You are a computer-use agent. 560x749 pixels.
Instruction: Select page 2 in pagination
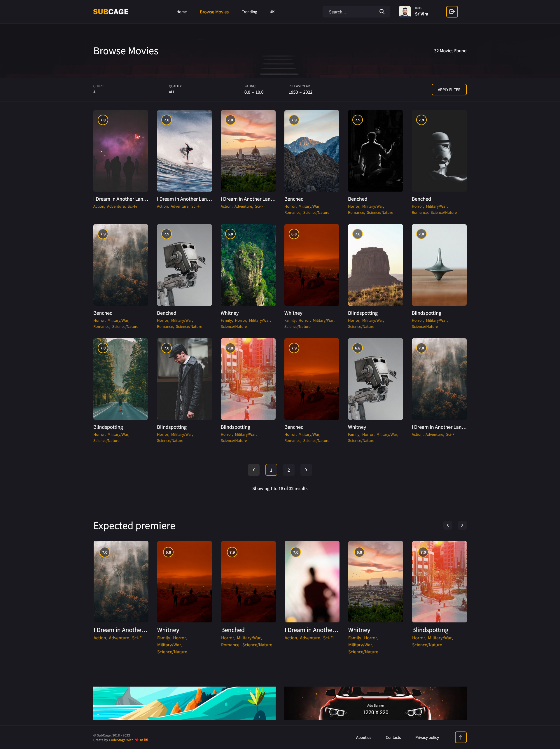click(x=288, y=470)
